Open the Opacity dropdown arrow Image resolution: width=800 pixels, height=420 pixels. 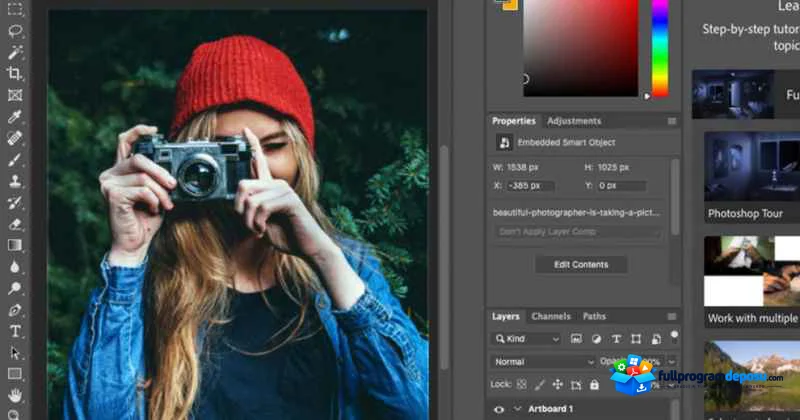coord(672,362)
